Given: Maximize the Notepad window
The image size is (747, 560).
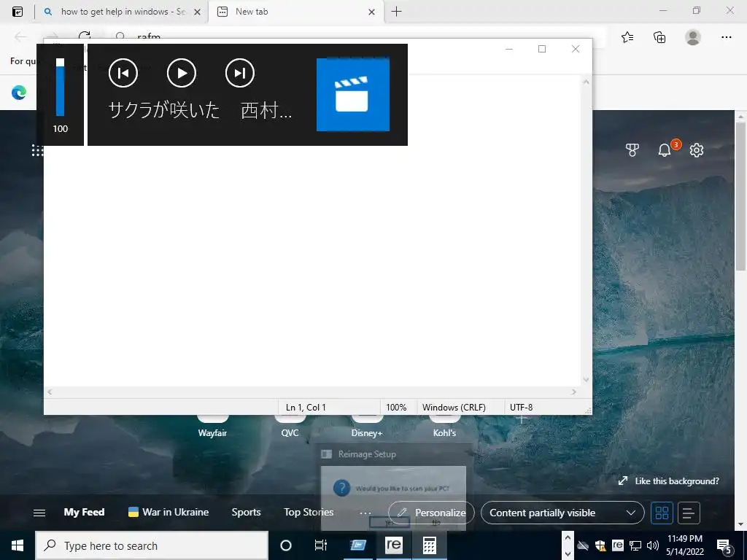Looking at the screenshot, I should click(542, 49).
